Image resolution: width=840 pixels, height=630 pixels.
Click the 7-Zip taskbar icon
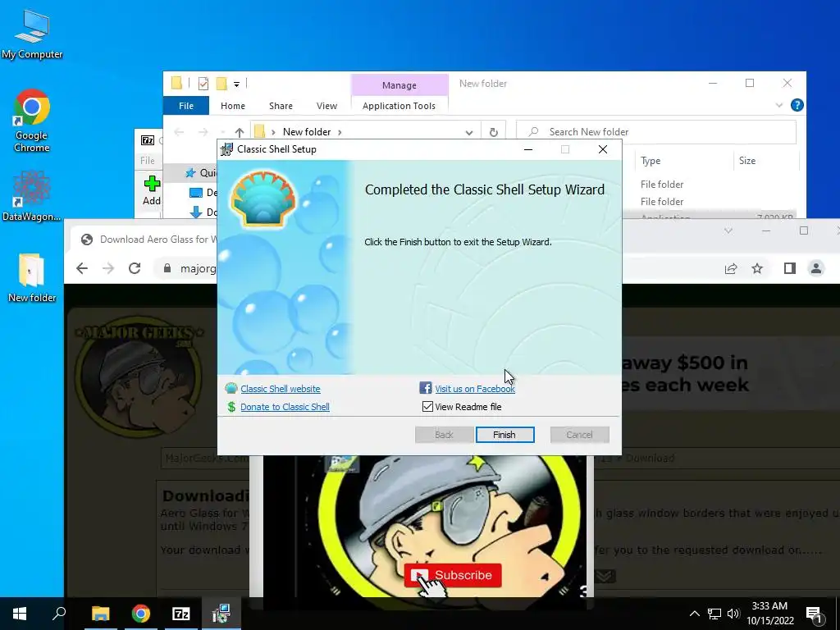(x=181, y=614)
